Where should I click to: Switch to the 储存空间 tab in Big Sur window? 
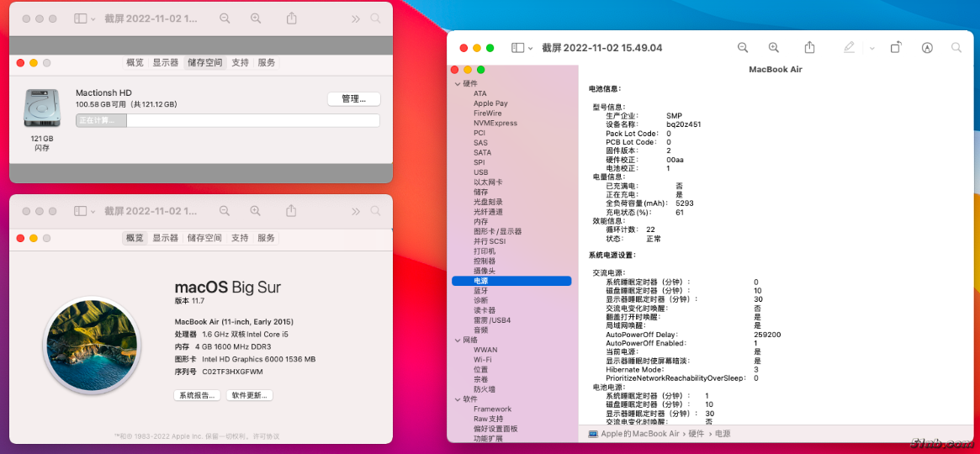click(204, 238)
